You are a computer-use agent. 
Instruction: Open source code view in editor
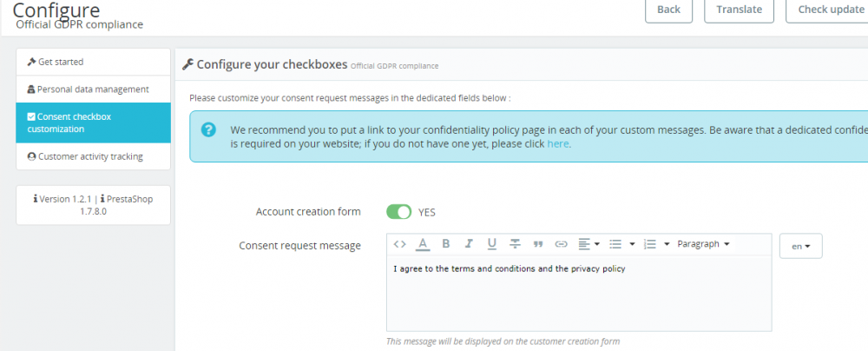point(399,244)
